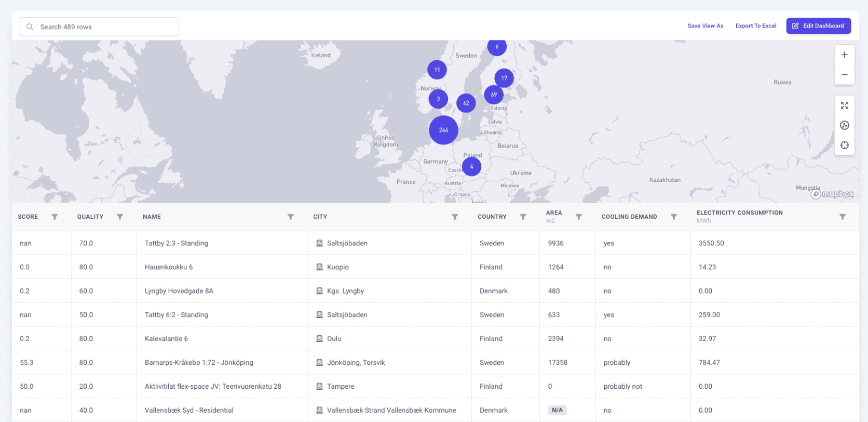Viewport: 868px width, 422px height.
Task: Filter rows by COUNTRY
Action: point(523,217)
